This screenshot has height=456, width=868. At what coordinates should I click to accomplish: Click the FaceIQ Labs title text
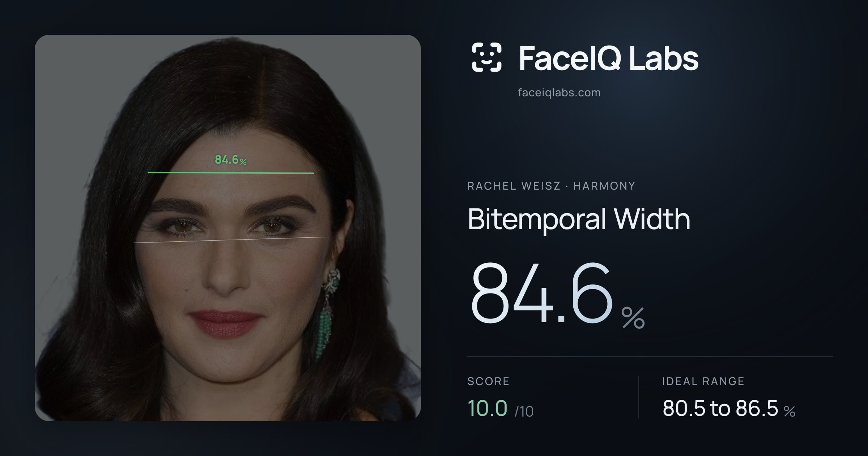coord(609,58)
